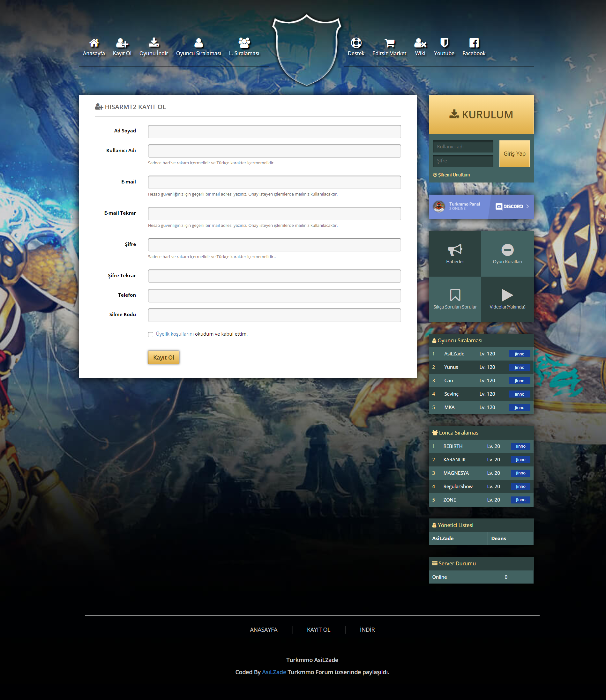Open the footer ANASAYFA link
The height and width of the screenshot is (700, 606).
[264, 630]
